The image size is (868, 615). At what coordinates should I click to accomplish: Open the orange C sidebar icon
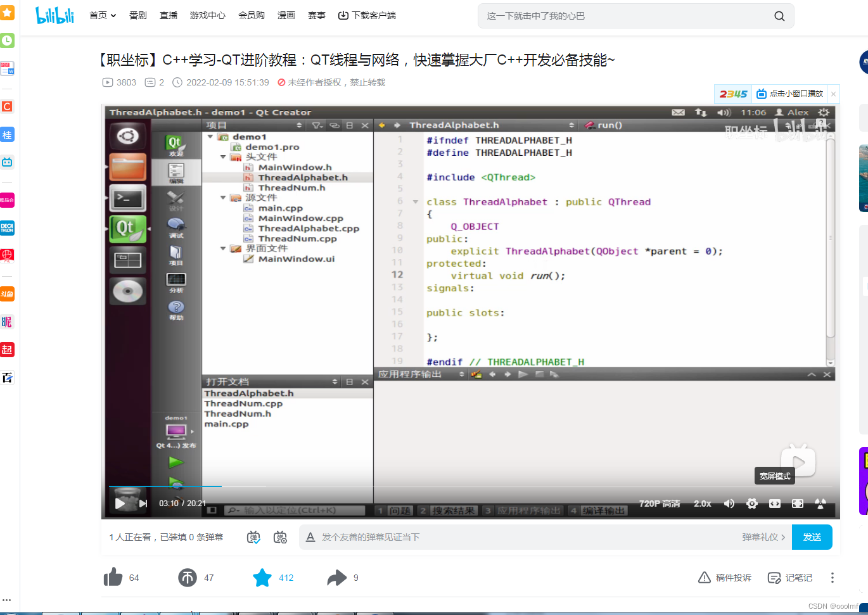(7, 106)
